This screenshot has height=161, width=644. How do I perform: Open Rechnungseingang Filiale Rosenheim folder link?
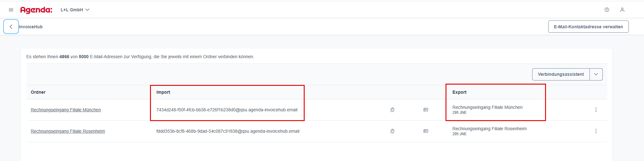pyautogui.click(x=68, y=131)
